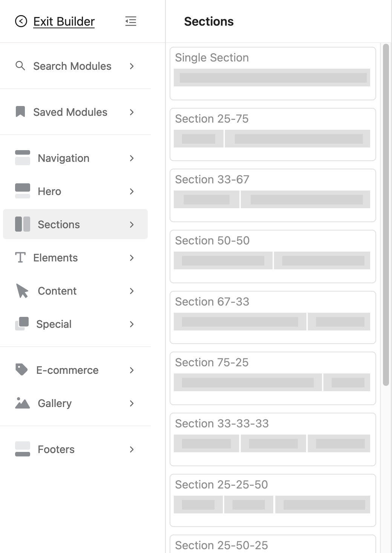This screenshot has height=553, width=392.
Task: Expand the Search Modules chevron
Action: click(132, 66)
